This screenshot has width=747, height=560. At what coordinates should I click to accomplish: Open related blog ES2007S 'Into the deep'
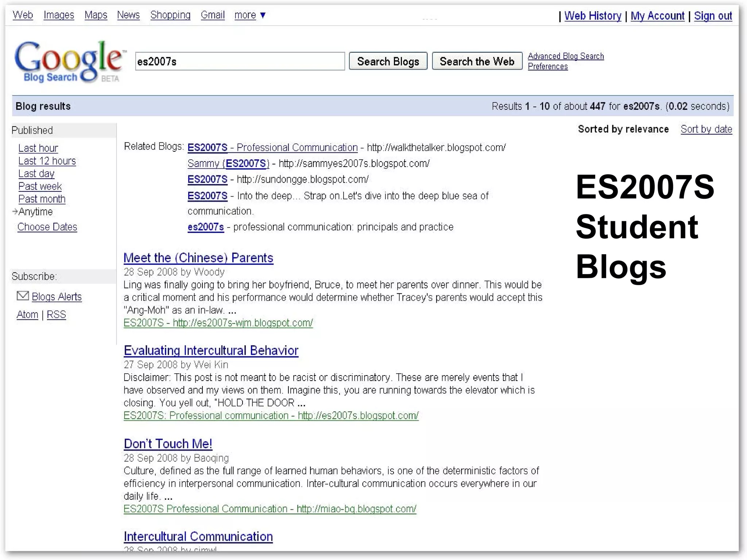(x=208, y=196)
